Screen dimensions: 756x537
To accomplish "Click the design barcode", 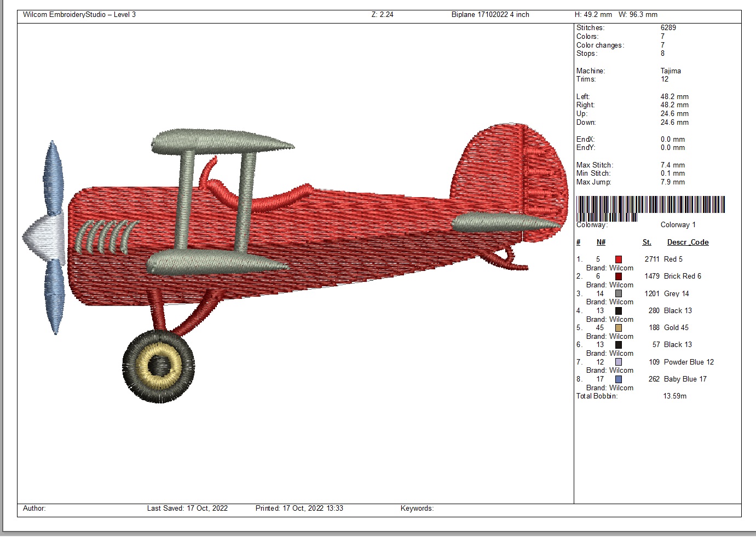I will pos(650,206).
